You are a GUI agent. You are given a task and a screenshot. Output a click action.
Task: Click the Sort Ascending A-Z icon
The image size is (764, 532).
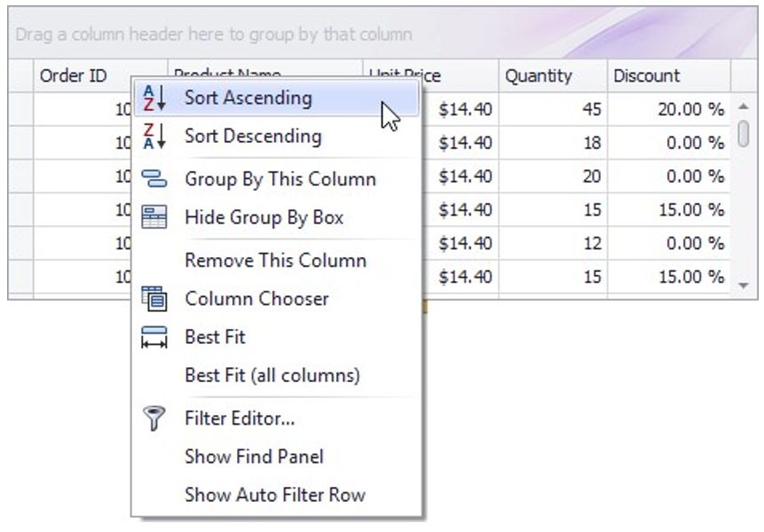(154, 98)
